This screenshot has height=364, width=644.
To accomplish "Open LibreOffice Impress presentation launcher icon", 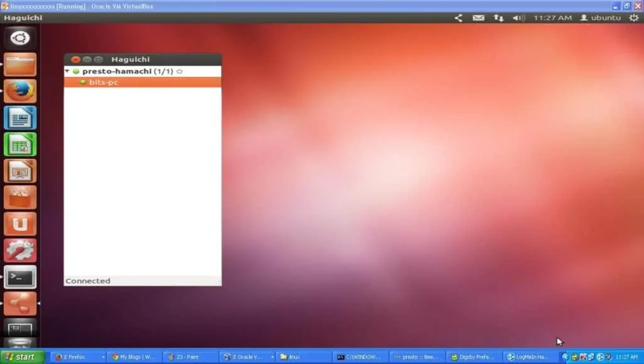I will pyautogui.click(x=19, y=171).
